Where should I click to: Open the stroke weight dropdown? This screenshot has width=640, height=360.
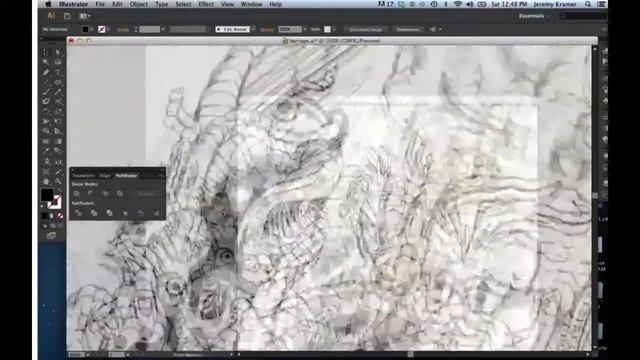(x=163, y=29)
